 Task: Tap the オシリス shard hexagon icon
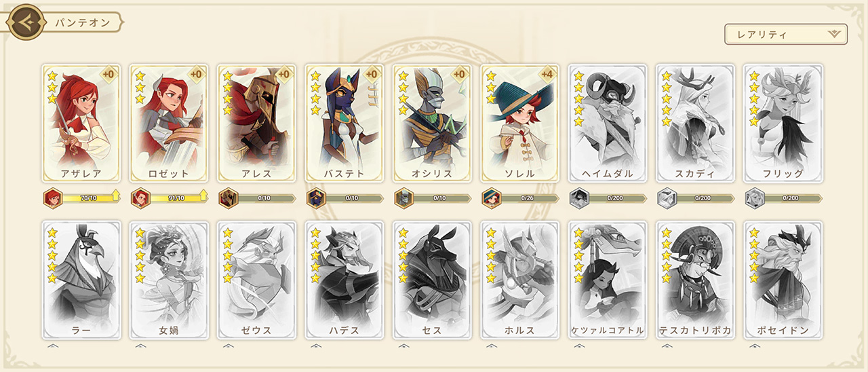click(x=404, y=198)
